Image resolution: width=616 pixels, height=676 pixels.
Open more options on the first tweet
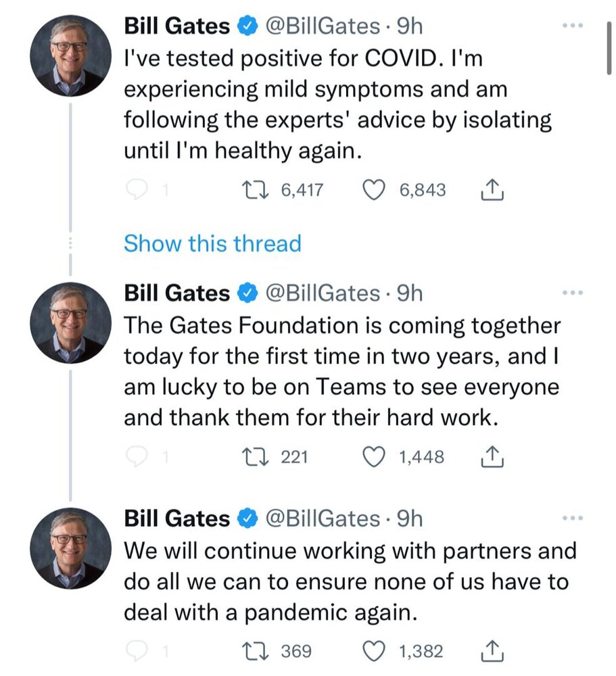(572, 26)
